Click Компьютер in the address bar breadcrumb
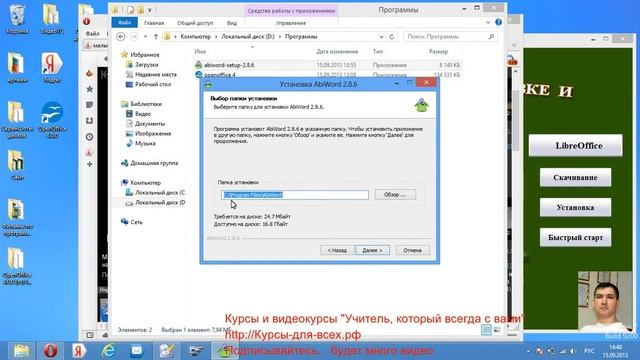Screen dimensions: 640x360 196,37
